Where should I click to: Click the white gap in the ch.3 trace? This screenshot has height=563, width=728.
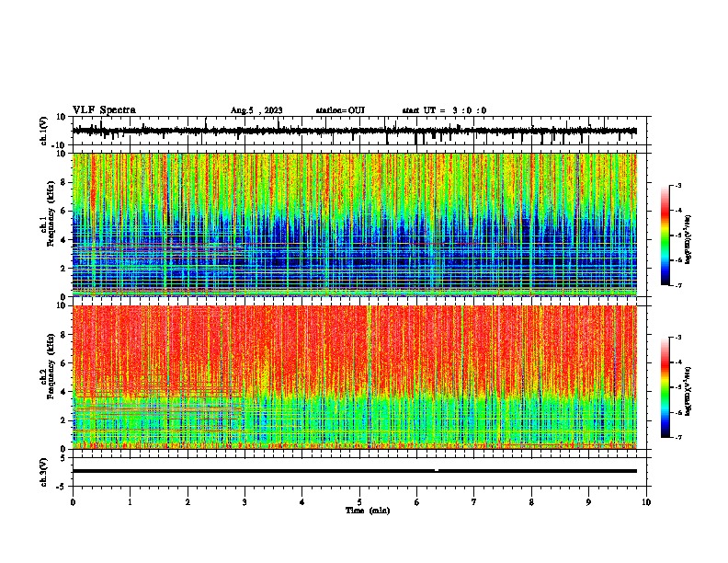[437, 470]
